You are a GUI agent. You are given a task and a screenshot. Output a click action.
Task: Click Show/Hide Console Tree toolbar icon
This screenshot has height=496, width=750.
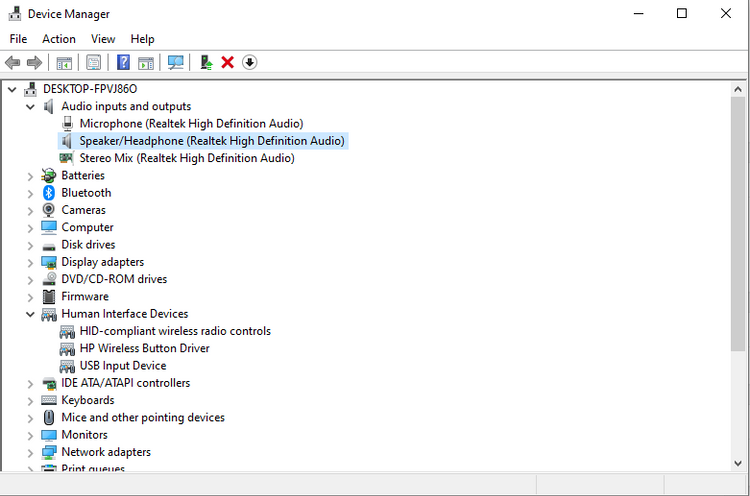tap(64, 63)
